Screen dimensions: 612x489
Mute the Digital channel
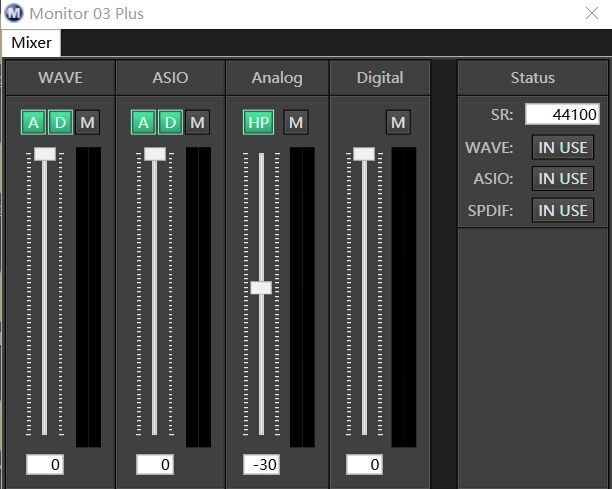tap(399, 122)
